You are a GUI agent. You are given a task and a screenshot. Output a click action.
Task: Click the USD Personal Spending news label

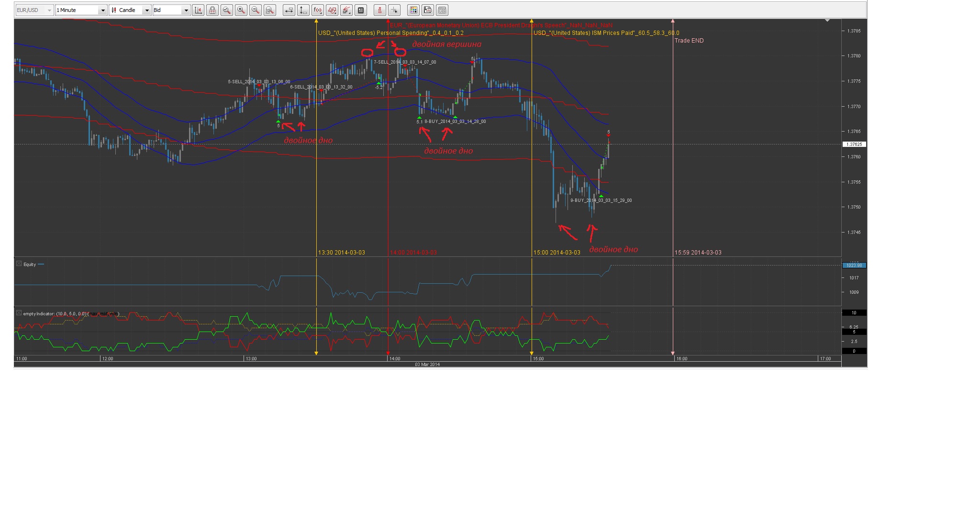(391, 33)
